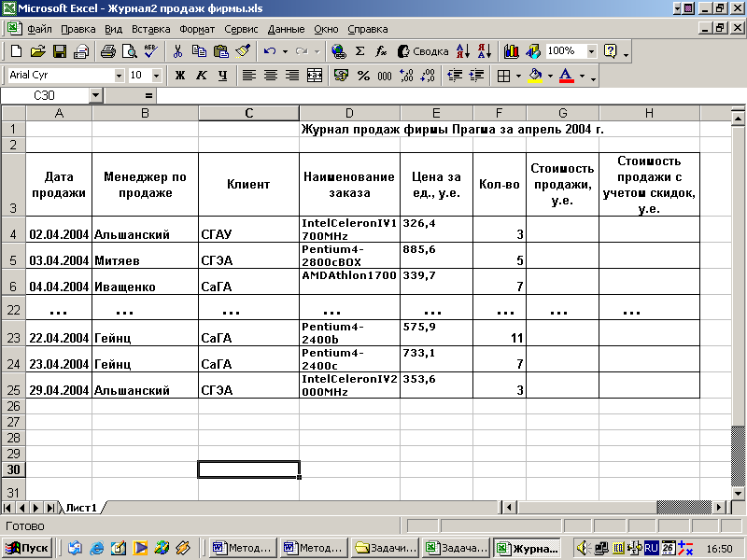Copy the selection using the Copy icon
The width and height of the screenshot is (747, 560).
[x=199, y=51]
